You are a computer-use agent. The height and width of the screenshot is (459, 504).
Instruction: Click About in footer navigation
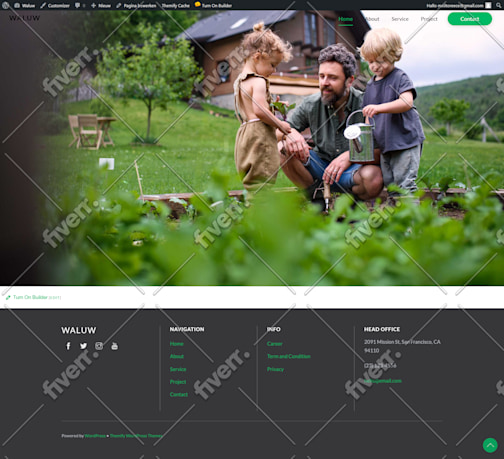click(x=177, y=356)
